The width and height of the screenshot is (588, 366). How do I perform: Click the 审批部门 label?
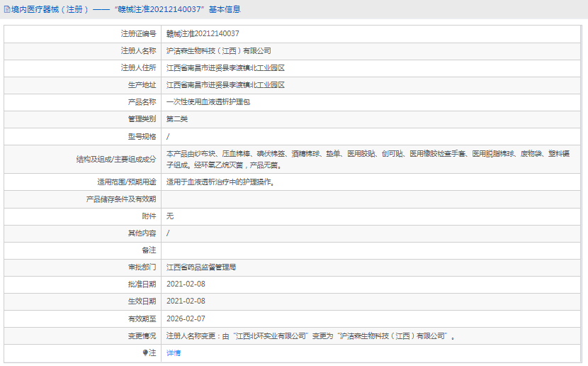click(142, 267)
